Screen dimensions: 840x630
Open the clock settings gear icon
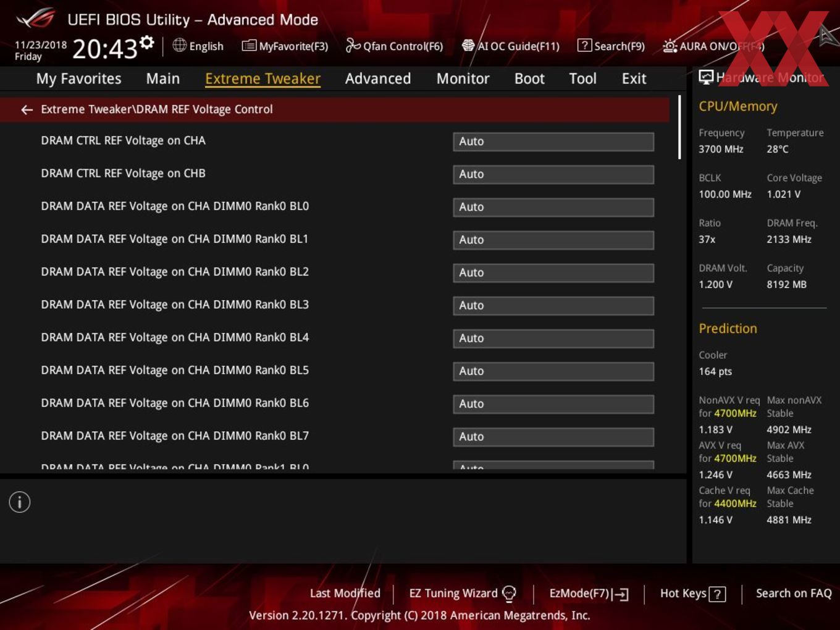(147, 43)
